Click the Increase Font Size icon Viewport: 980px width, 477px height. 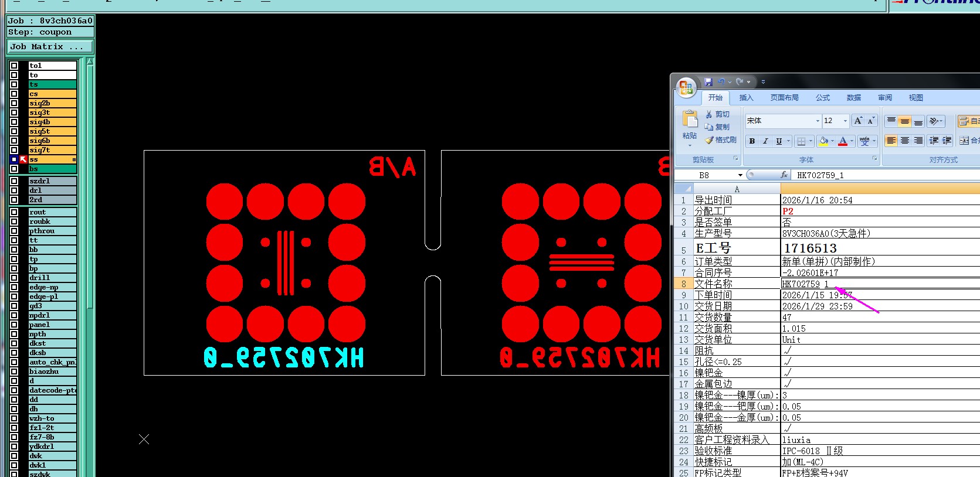click(x=858, y=121)
